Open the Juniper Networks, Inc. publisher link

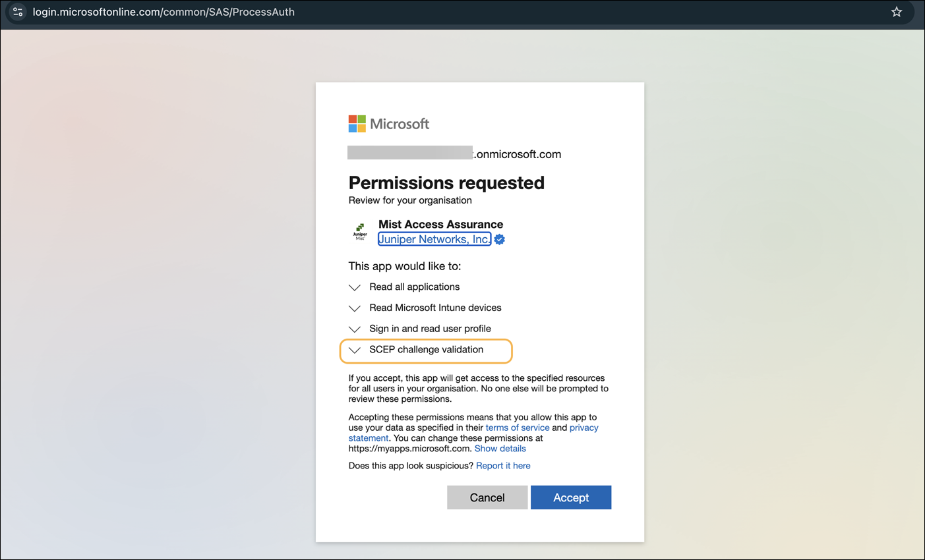(434, 239)
